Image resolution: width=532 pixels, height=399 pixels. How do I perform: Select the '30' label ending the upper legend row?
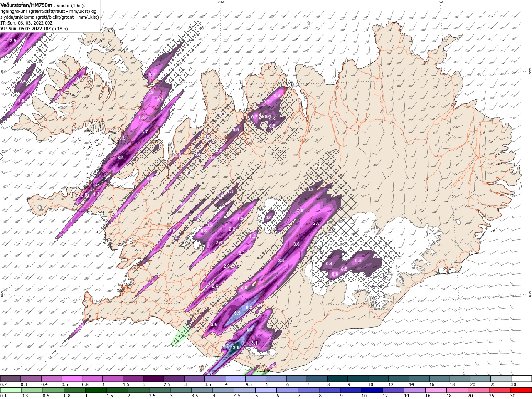click(x=514, y=384)
